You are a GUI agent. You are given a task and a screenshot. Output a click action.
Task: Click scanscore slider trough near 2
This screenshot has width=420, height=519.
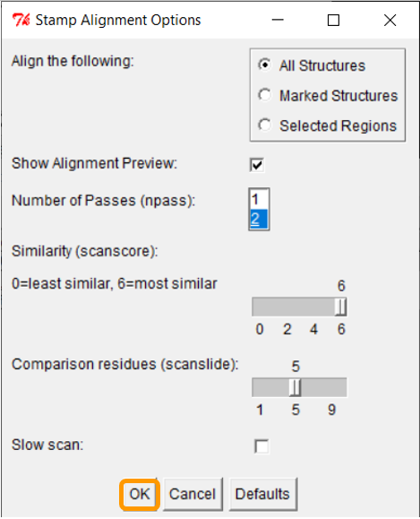[x=287, y=307]
